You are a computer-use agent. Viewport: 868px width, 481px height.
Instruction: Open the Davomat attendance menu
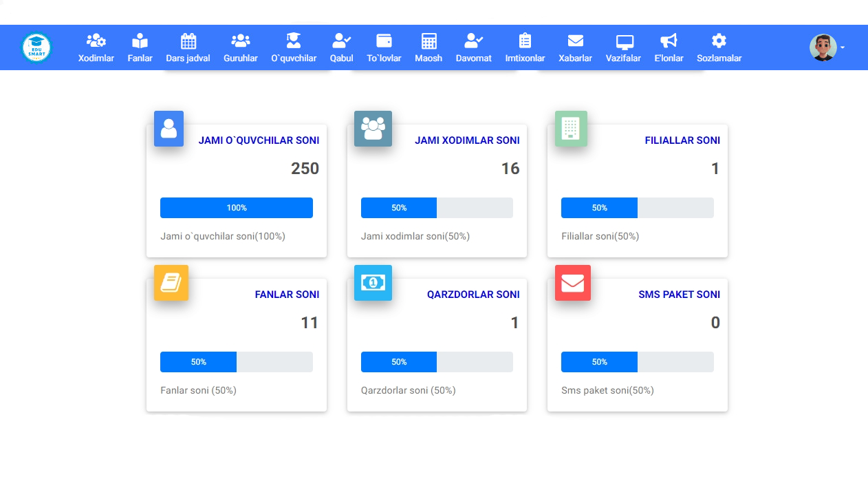tap(473, 48)
